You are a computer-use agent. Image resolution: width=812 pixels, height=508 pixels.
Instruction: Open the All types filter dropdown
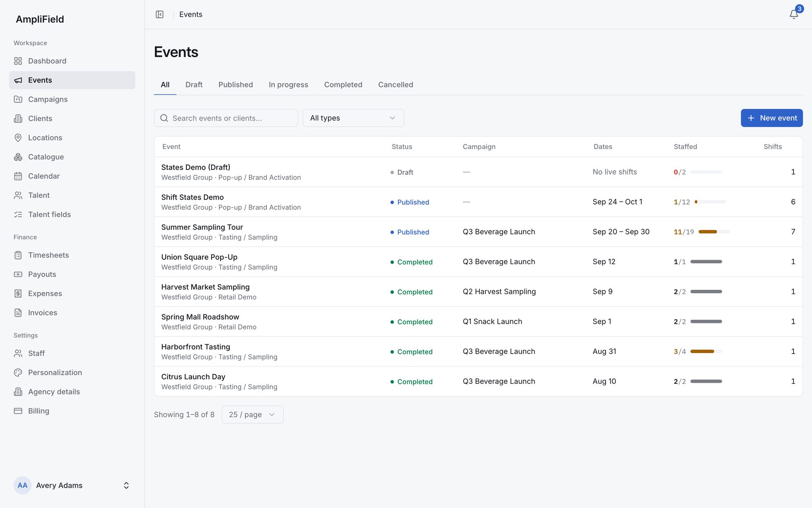353,118
